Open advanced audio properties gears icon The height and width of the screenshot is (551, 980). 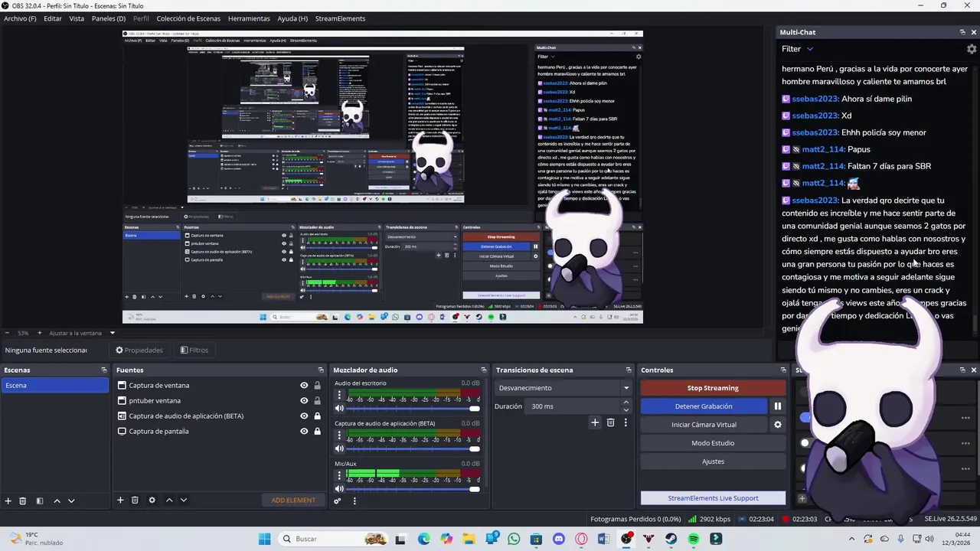pyautogui.click(x=337, y=500)
